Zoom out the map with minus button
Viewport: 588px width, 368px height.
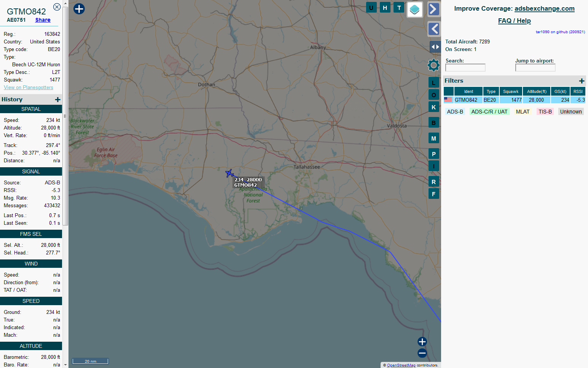point(422,353)
